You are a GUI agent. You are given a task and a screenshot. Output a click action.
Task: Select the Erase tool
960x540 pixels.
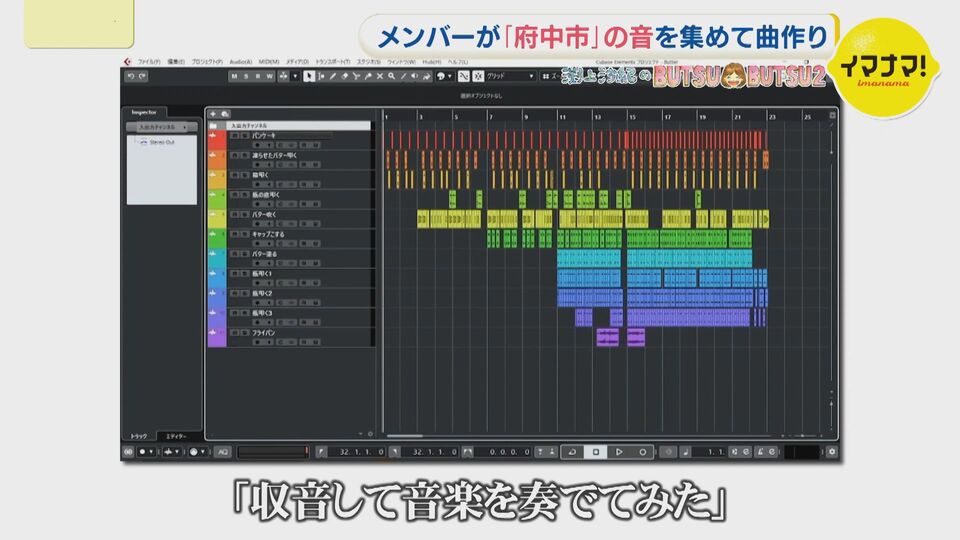pyautogui.click(x=344, y=77)
